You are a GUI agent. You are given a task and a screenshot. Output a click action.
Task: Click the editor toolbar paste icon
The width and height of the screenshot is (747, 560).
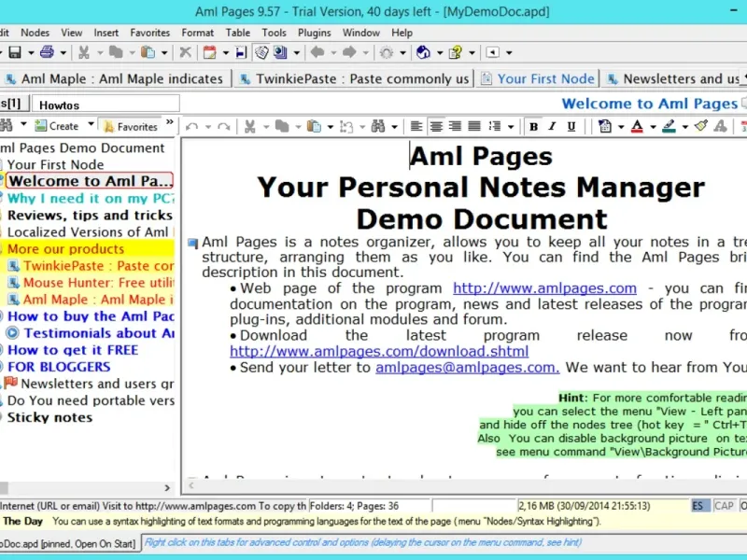pos(314,127)
